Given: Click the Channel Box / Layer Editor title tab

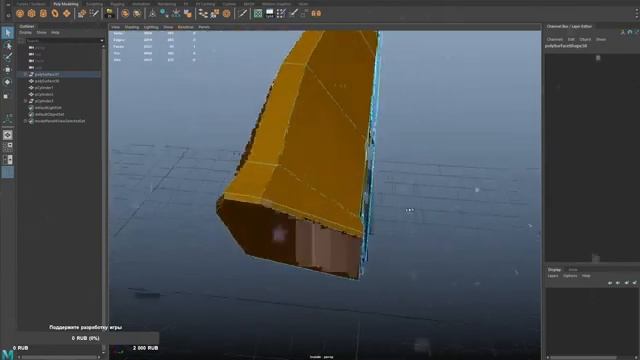Looking at the screenshot, I should [569, 26].
